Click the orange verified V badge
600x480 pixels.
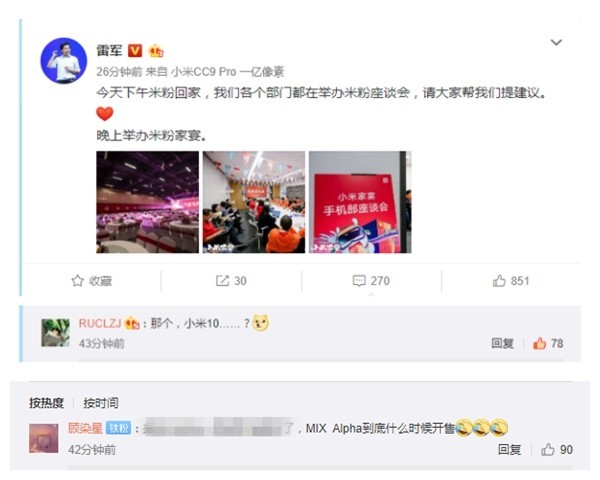[x=135, y=51]
